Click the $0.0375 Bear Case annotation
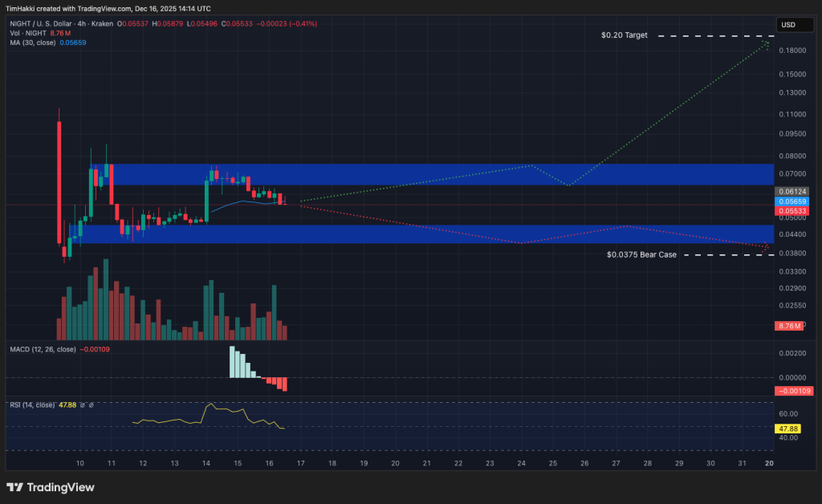The width and height of the screenshot is (822, 504). (641, 254)
